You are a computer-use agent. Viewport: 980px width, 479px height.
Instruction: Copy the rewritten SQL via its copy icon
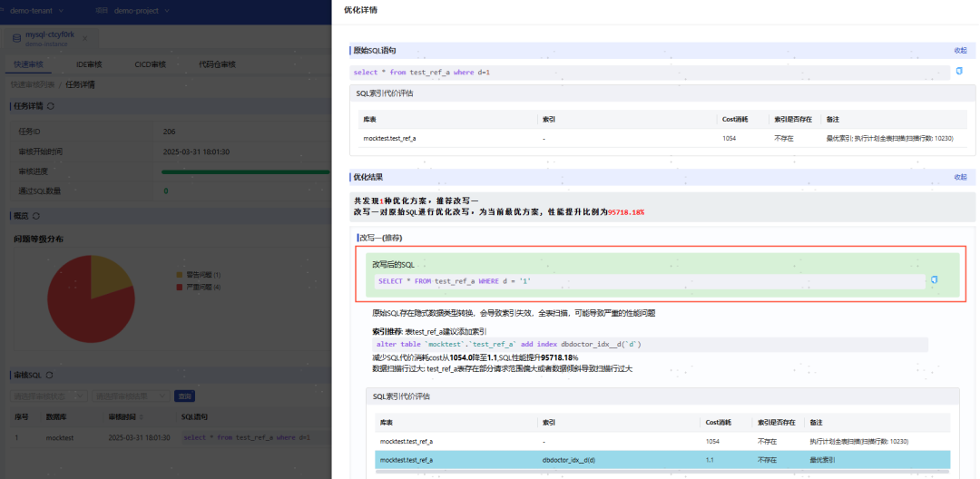pyautogui.click(x=935, y=279)
